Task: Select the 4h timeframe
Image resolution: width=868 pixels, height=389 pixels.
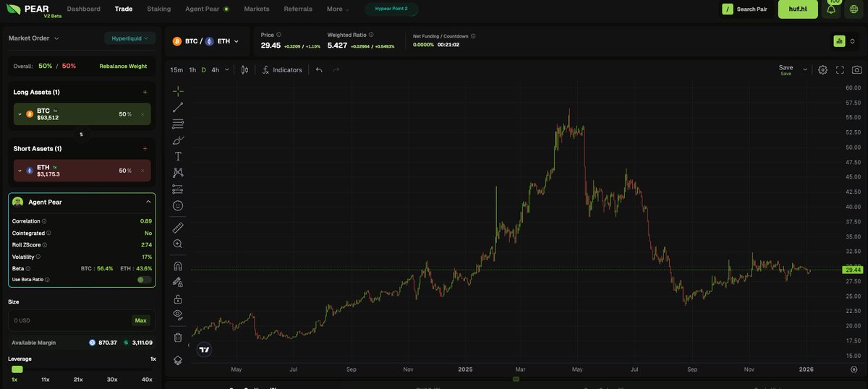Action: (x=216, y=70)
